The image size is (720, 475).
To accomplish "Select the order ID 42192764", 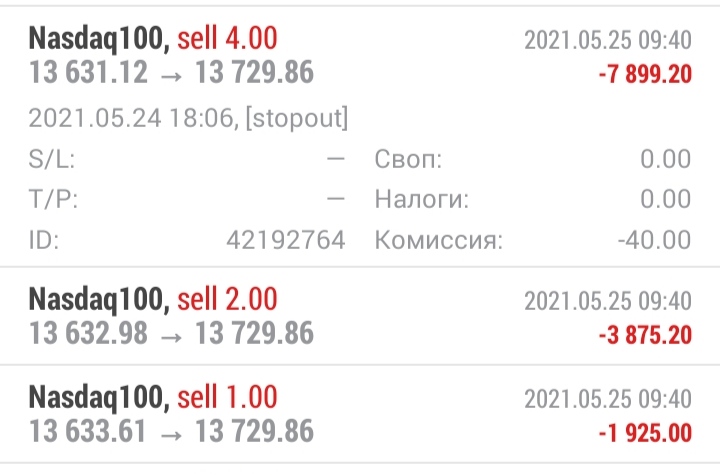I will [x=286, y=240].
